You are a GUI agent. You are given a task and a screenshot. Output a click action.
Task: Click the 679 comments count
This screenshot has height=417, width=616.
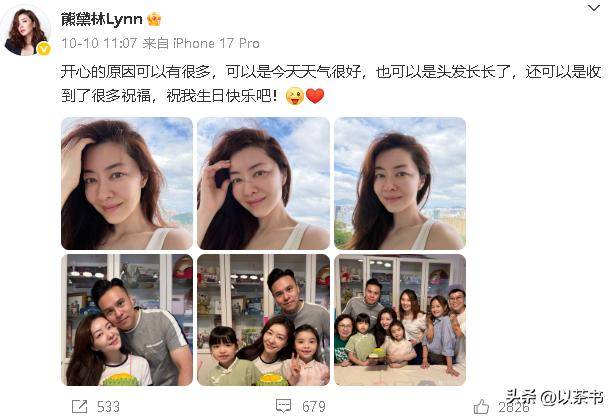[314, 406]
